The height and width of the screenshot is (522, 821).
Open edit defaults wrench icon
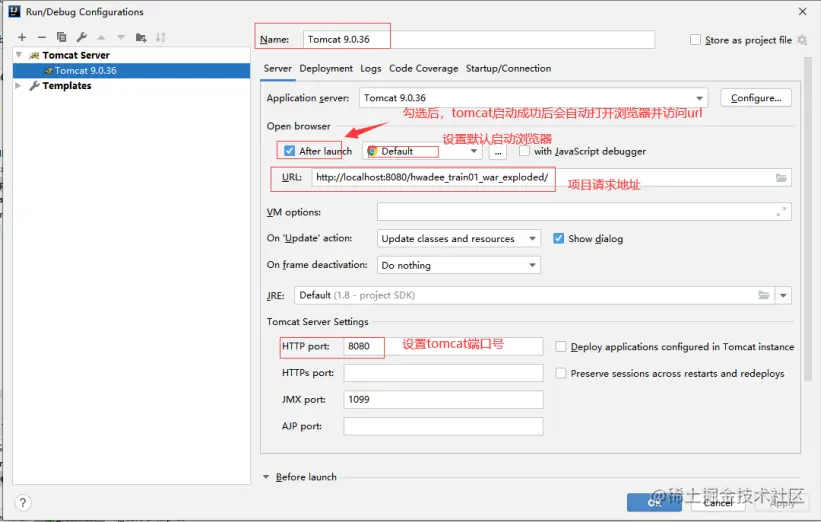coord(81,37)
